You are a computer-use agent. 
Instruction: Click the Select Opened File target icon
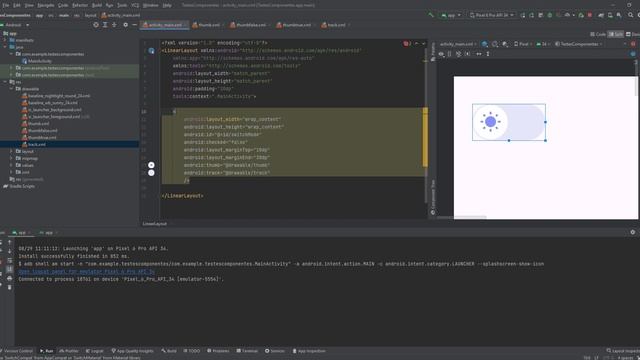(96, 25)
